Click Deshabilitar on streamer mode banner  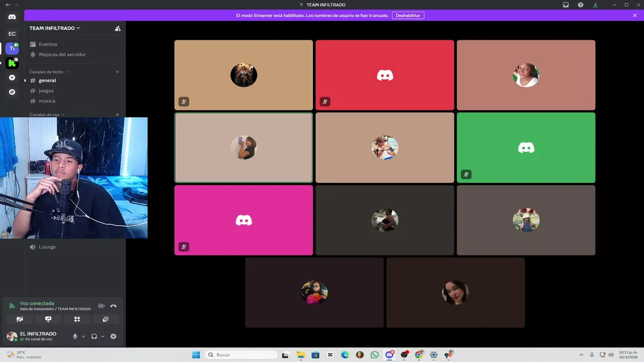pos(408,16)
